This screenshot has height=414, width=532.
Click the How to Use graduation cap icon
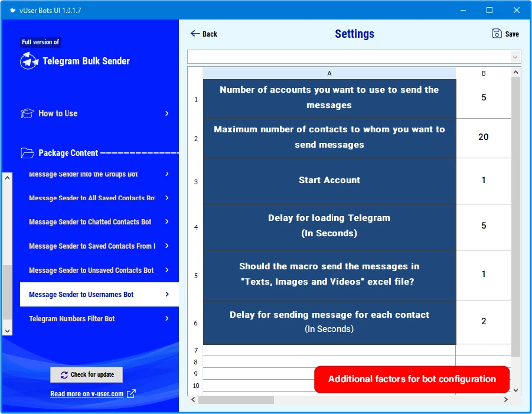click(x=27, y=113)
